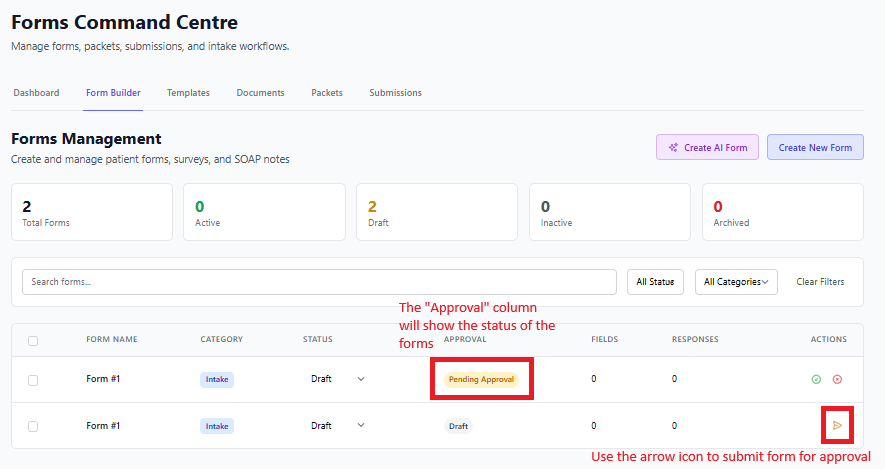Open Packets tab

(327, 93)
